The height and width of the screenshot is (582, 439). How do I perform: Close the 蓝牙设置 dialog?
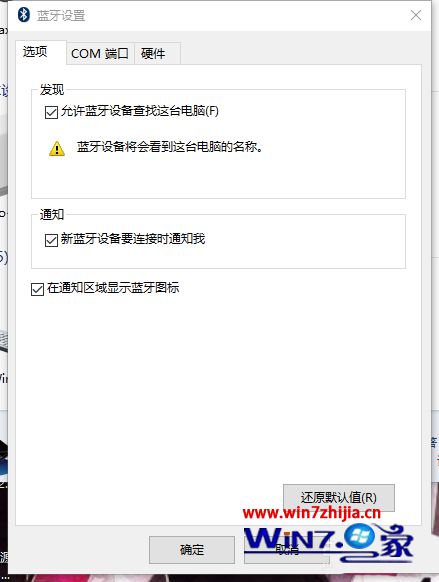(416, 15)
